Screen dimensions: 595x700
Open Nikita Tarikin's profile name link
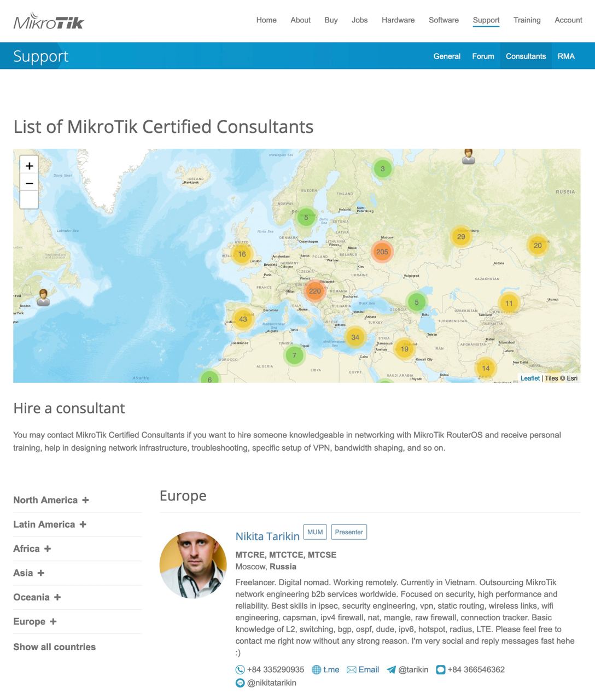coord(267,536)
